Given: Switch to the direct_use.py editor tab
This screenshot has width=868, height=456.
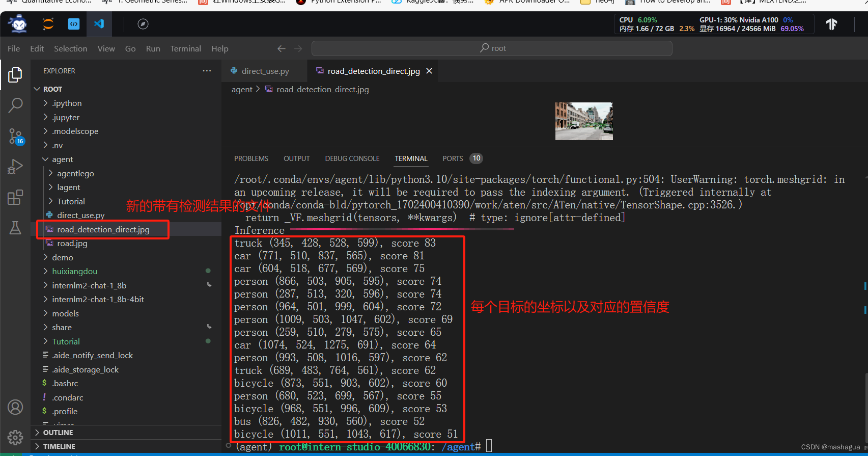Looking at the screenshot, I should [x=264, y=71].
